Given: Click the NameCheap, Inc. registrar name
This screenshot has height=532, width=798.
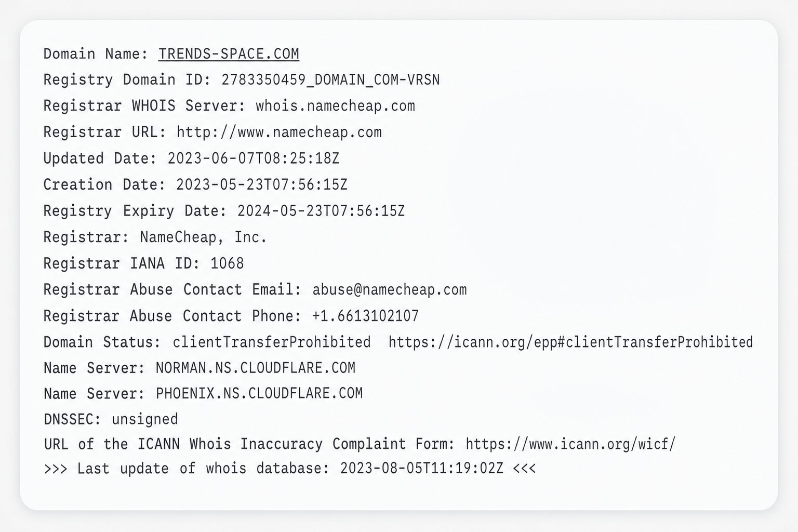Looking at the screenshot, I should [203, 237].
